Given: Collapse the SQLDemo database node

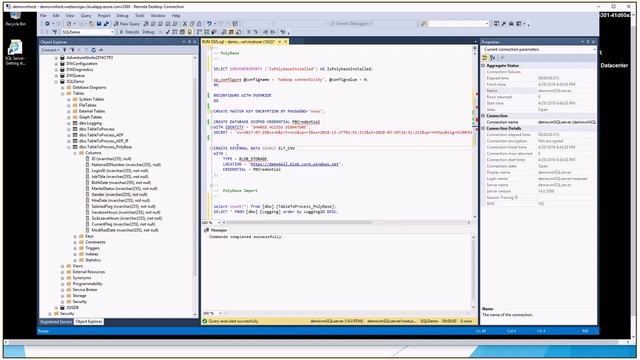Looking at the screenshot, I should (x=56, y=82).
